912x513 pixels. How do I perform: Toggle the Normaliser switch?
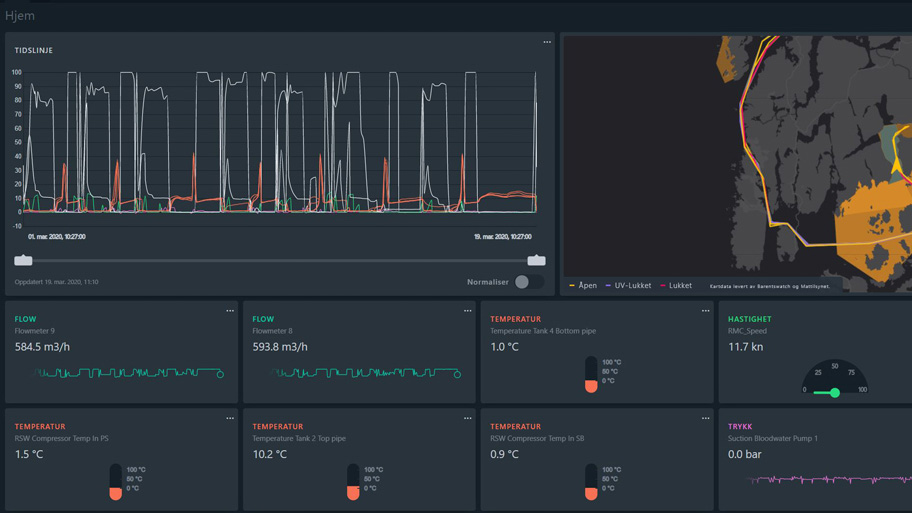[x=528, y=282]
